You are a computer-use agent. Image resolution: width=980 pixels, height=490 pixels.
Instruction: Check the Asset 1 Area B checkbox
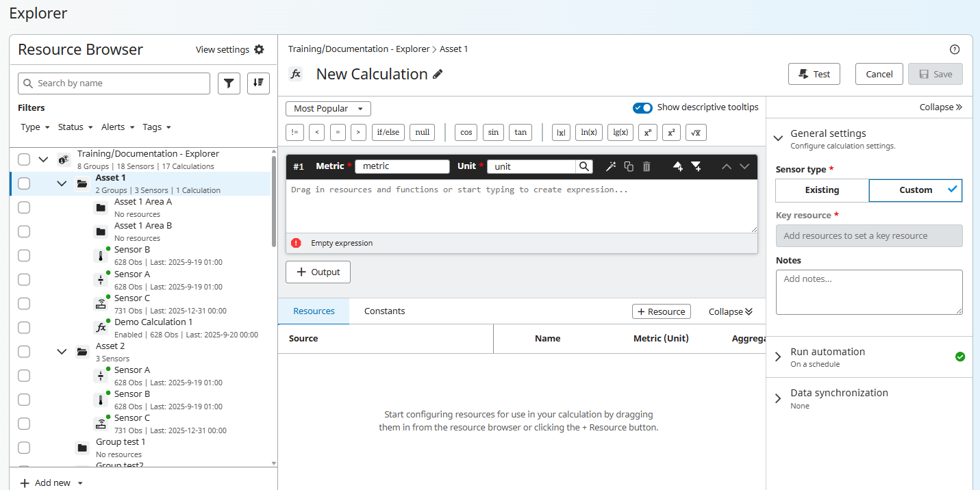[x=24, y=231]
